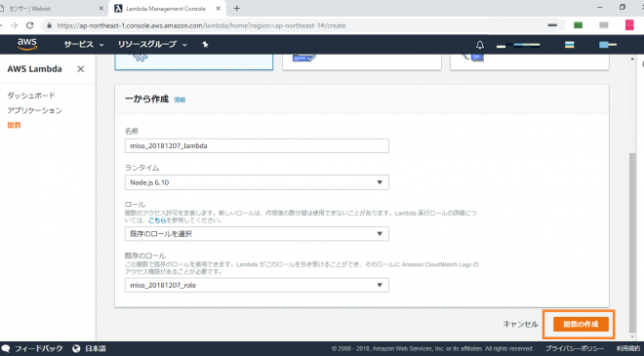Open the region selector in navbar
Viewport: 644px width, 356px height.
(569, 45)
